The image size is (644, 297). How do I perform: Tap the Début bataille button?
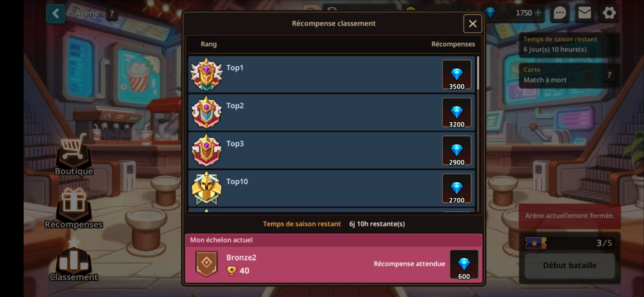(570, 265)
